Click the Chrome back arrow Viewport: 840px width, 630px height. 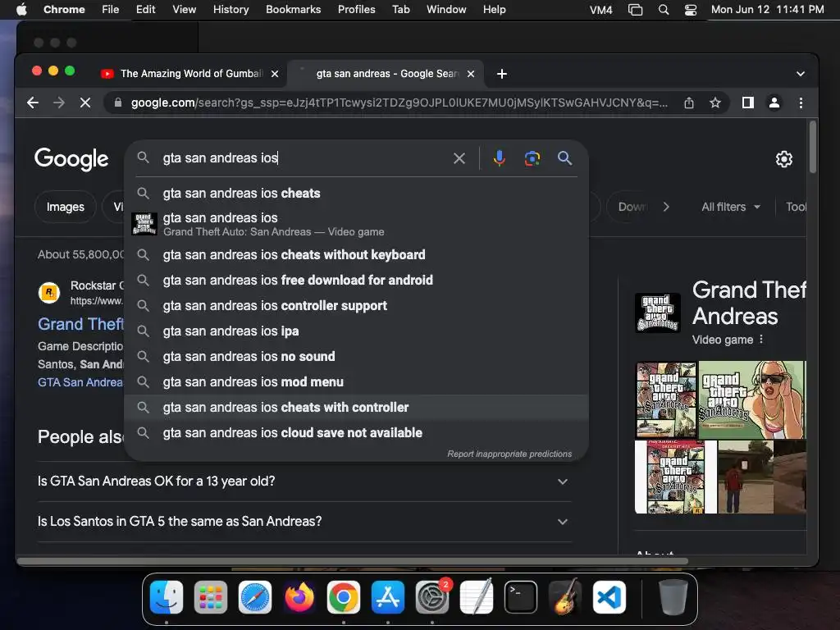tap(33, 103)
